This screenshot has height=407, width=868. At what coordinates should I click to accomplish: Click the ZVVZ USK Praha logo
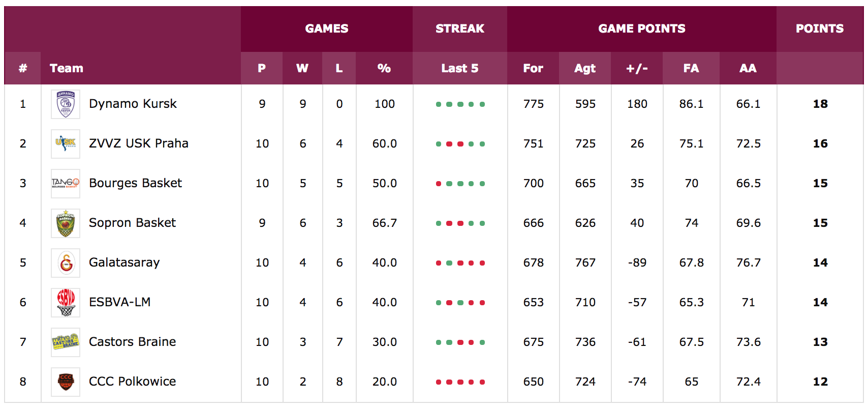coord(66,144)
